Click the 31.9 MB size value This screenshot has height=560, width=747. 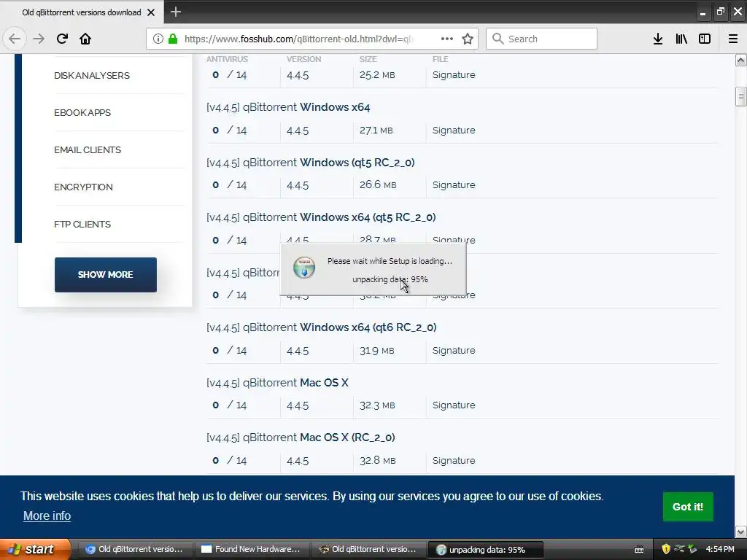[377, 351]
